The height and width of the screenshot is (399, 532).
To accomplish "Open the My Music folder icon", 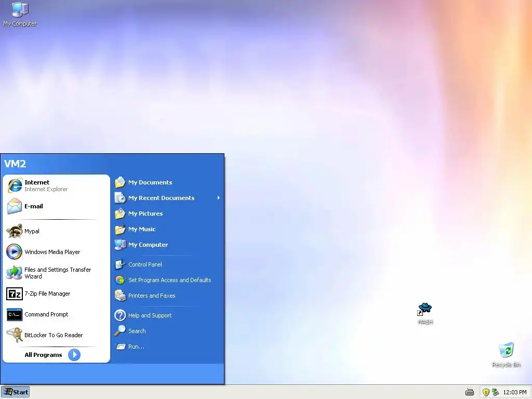I will 120,229.
